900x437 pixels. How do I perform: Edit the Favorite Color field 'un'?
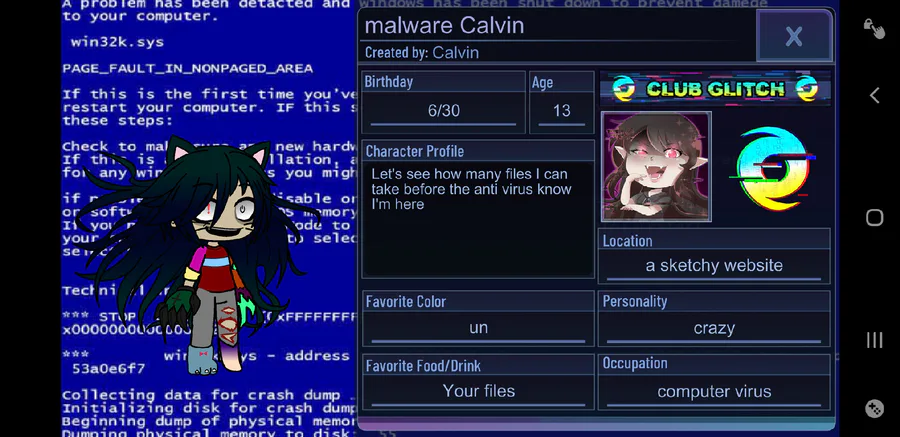point(478,328)
